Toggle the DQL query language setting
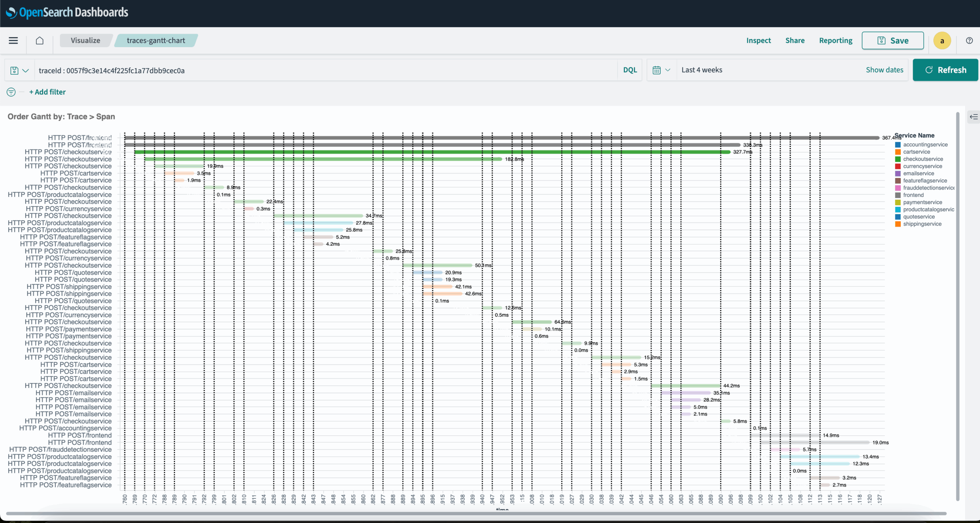 [x=630, y=70]
